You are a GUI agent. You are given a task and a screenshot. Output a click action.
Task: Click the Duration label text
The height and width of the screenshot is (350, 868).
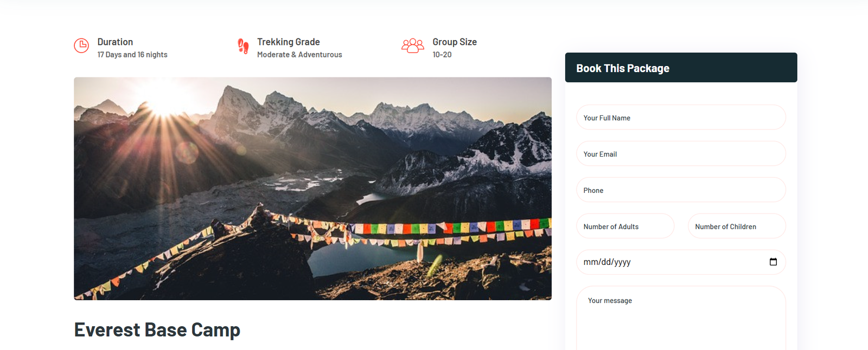[x=115, y=41]
